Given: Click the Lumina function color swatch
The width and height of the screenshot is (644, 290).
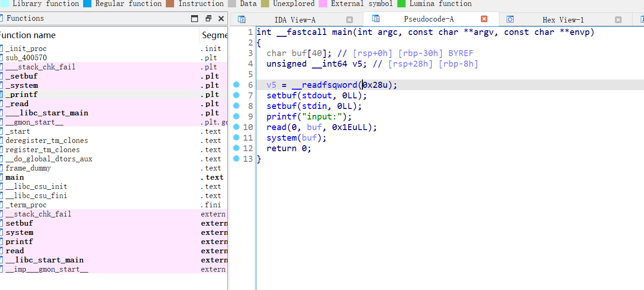Looking at the screenshot, I should [401, 4].
